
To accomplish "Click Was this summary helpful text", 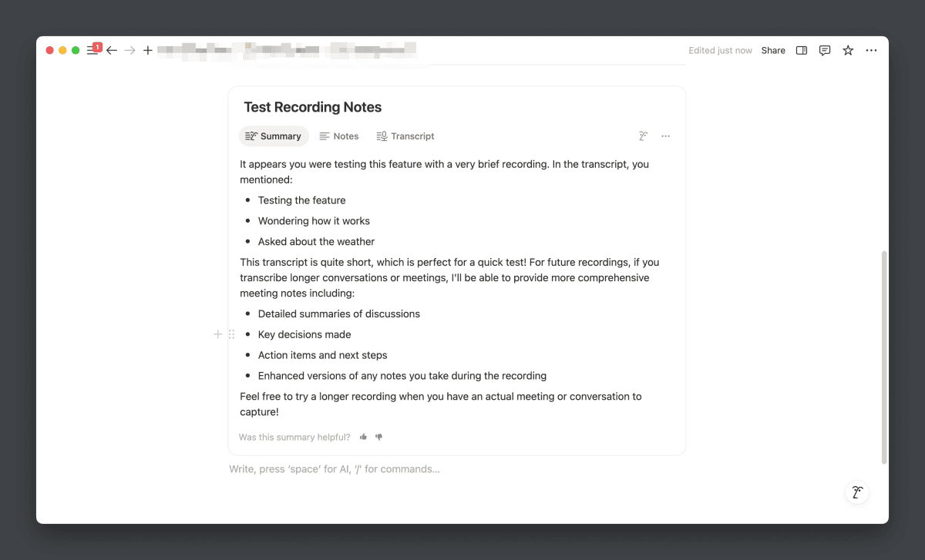I will tap(294, 437).
